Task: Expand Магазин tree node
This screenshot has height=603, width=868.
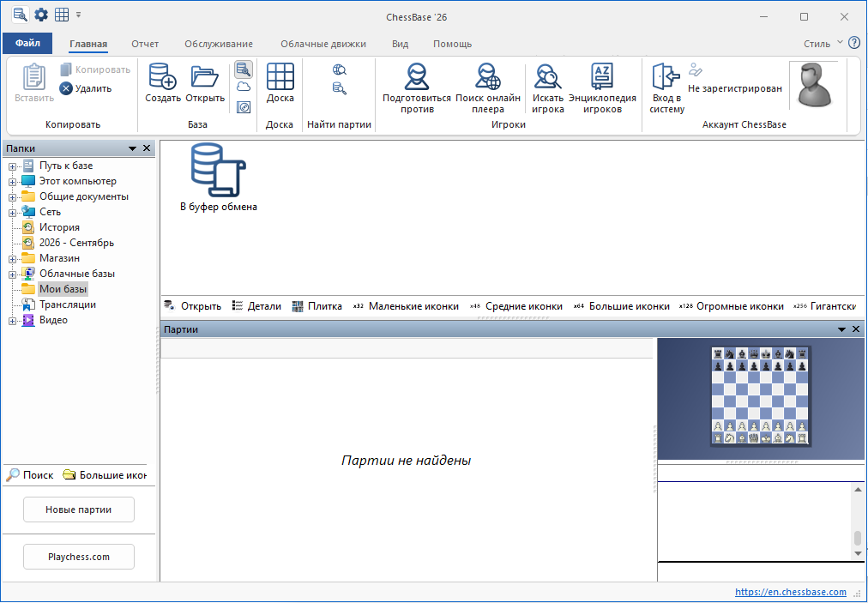Action: [x=12, y=258]
